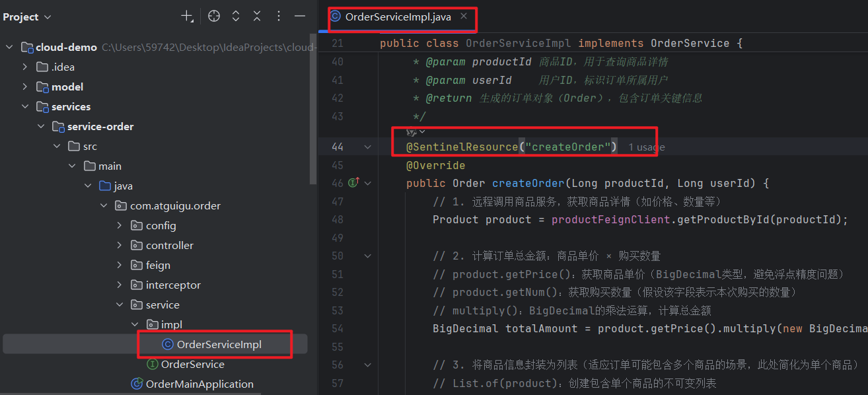Collapse the cloud-demo root node
Image resolution: width=868 pixels, height=395 pixels.
coord(9,47)
